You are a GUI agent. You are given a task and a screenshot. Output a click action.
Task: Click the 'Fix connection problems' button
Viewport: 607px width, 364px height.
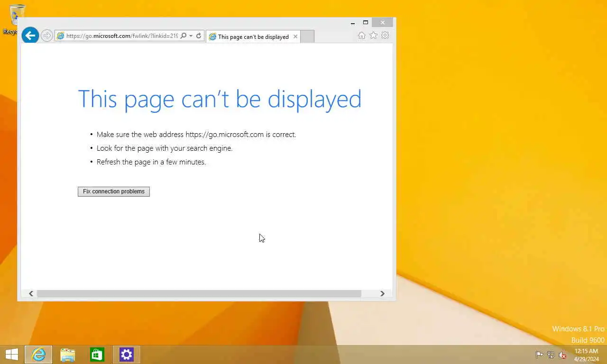pos(114,191)
